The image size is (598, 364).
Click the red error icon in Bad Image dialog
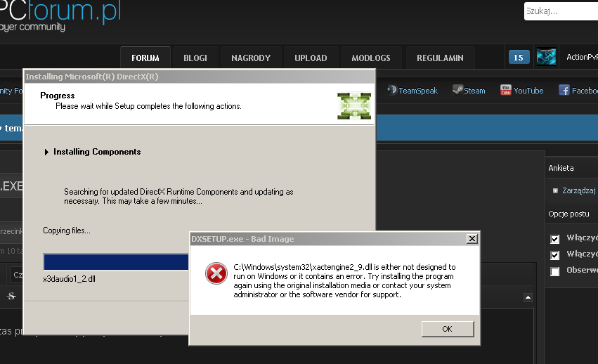216,273
